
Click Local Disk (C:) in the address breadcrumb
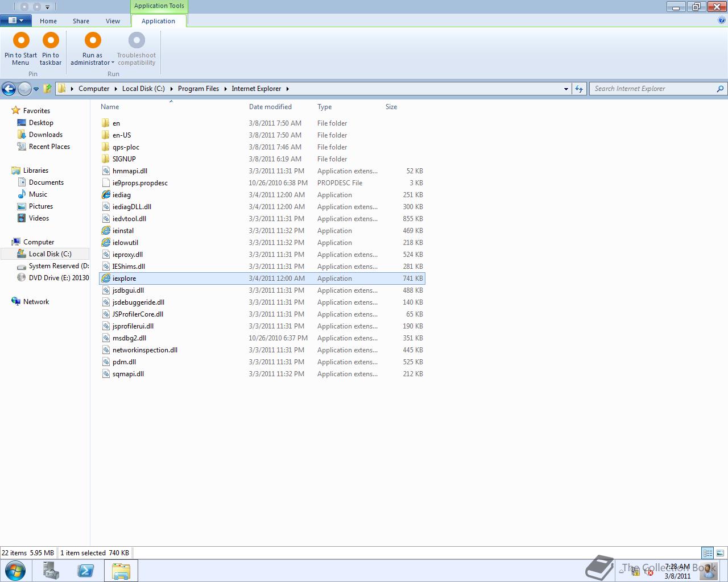pyautogui.click(x=143, y=89)
